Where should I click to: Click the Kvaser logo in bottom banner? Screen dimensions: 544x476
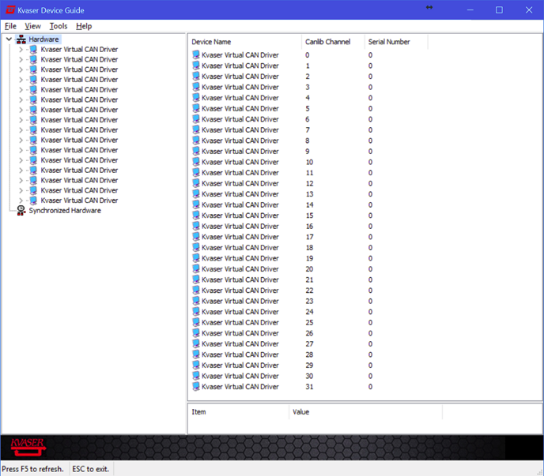tap(28, 447)
